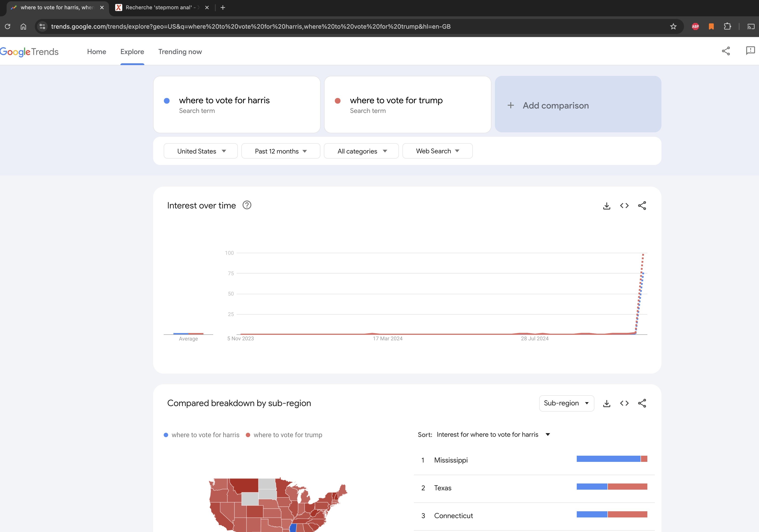Download the sub-region breakdown data

[x=607, y=403]
